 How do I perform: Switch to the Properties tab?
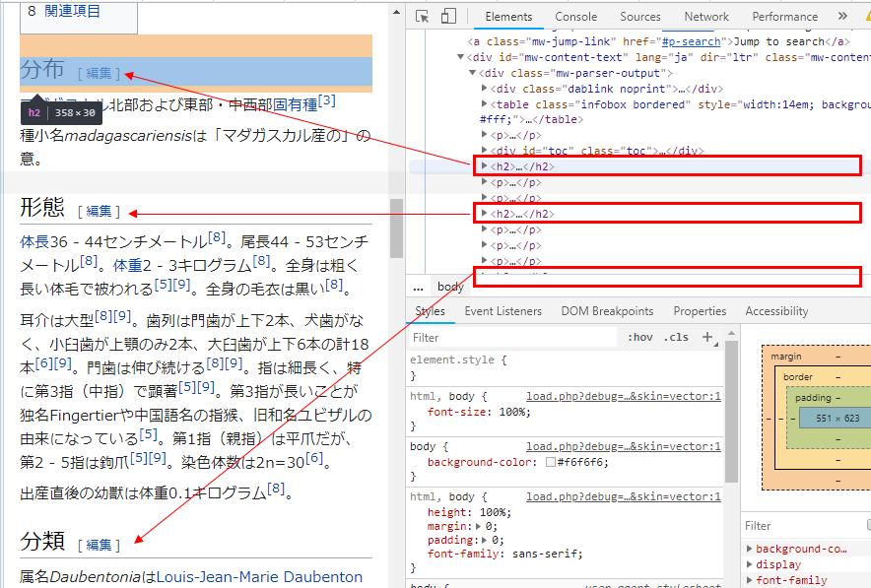pos(700,311)
